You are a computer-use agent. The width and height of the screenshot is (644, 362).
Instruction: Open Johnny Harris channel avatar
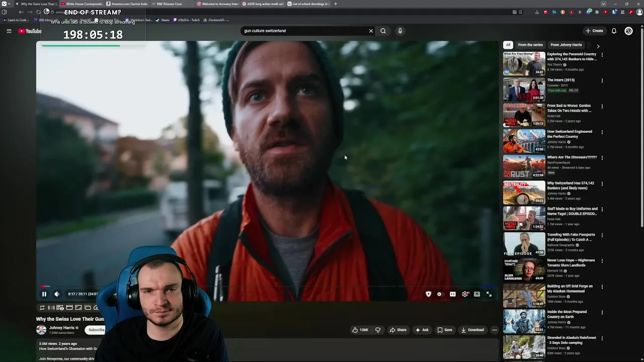pos(41,330)
